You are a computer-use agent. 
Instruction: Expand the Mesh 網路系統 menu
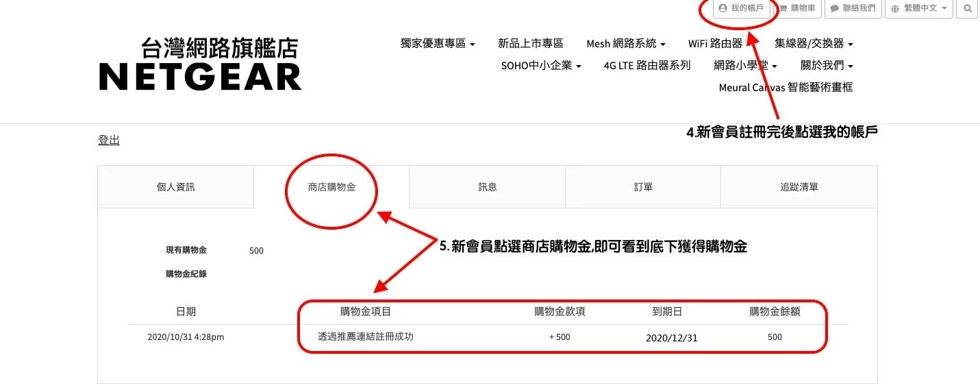pyautogui.click(x=625, y=43)
